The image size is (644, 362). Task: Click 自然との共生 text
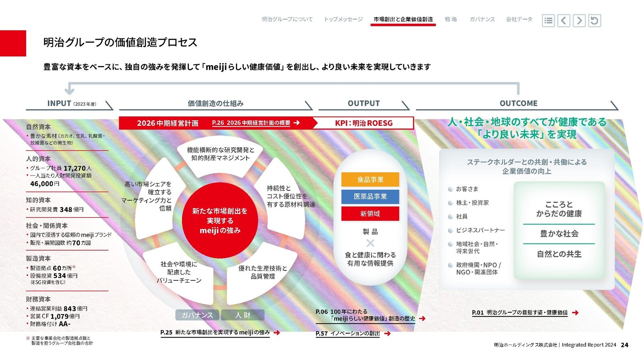coord(559,254)
